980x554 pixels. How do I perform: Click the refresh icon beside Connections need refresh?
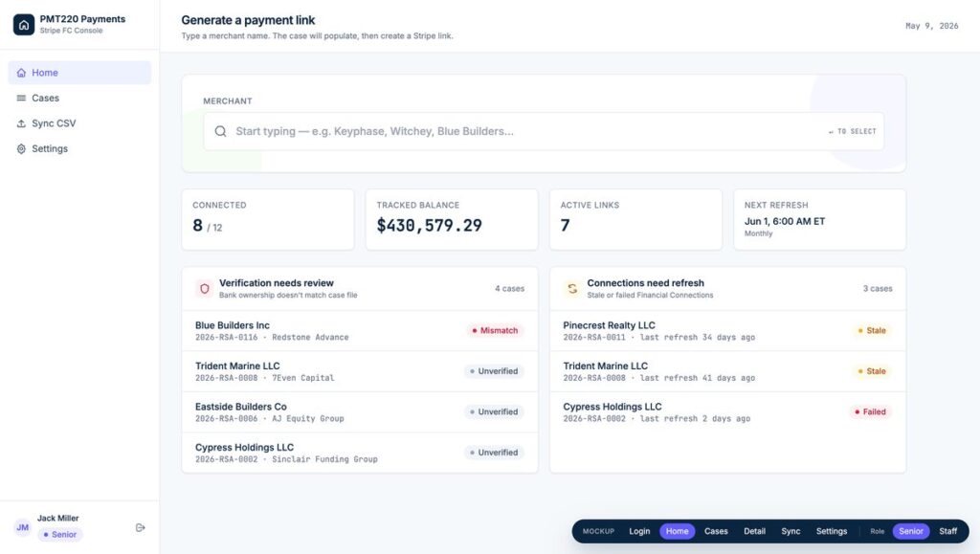(x=572, y=289)
